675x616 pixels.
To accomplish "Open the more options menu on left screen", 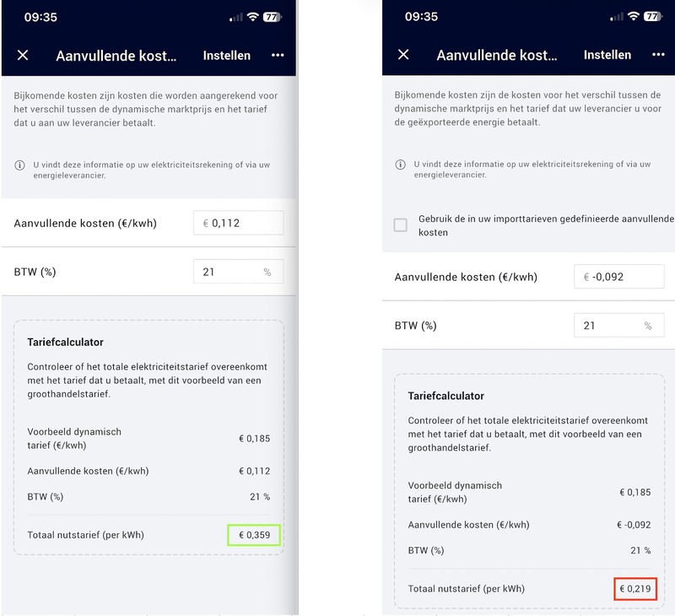I will (278, 55).
